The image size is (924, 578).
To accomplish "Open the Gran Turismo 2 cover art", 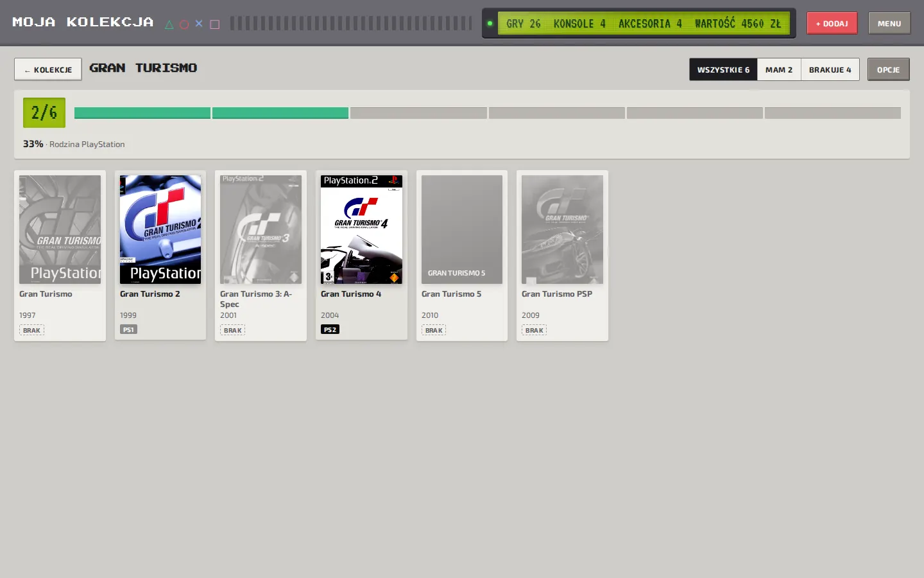I will tap(160, 229).
